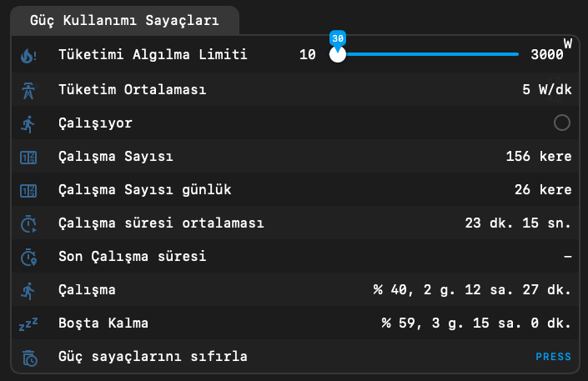Toggle the Çalışıyor status circle

[562, 123]
